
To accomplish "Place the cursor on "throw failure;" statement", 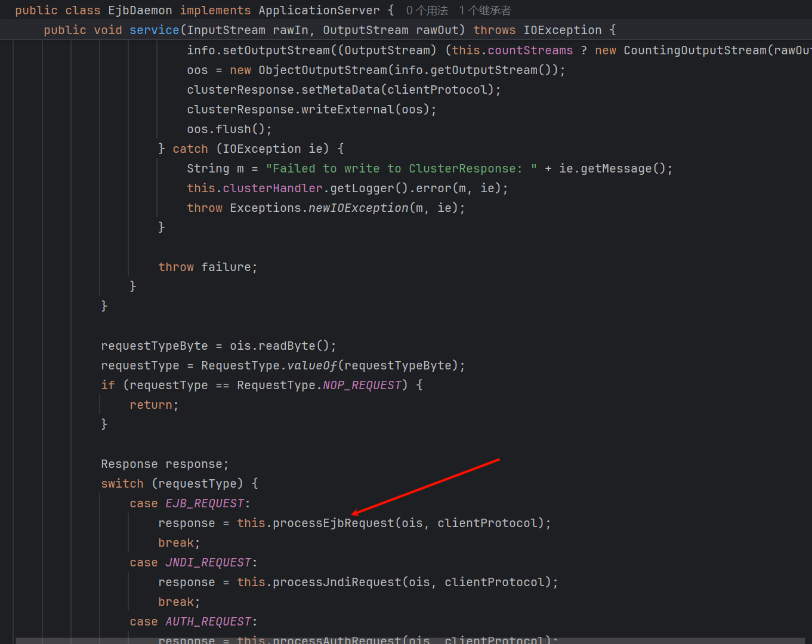I will (207, 267).
